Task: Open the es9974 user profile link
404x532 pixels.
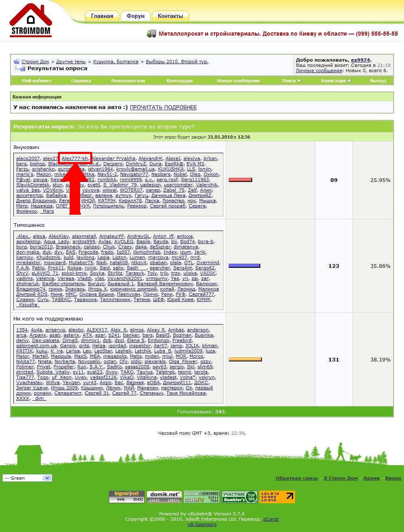Action: [360, 60]
